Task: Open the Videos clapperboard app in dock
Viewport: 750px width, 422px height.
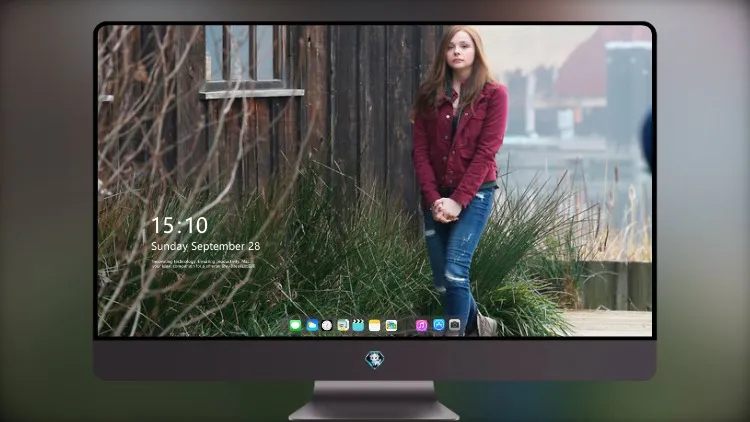Action: click(358, 325)
